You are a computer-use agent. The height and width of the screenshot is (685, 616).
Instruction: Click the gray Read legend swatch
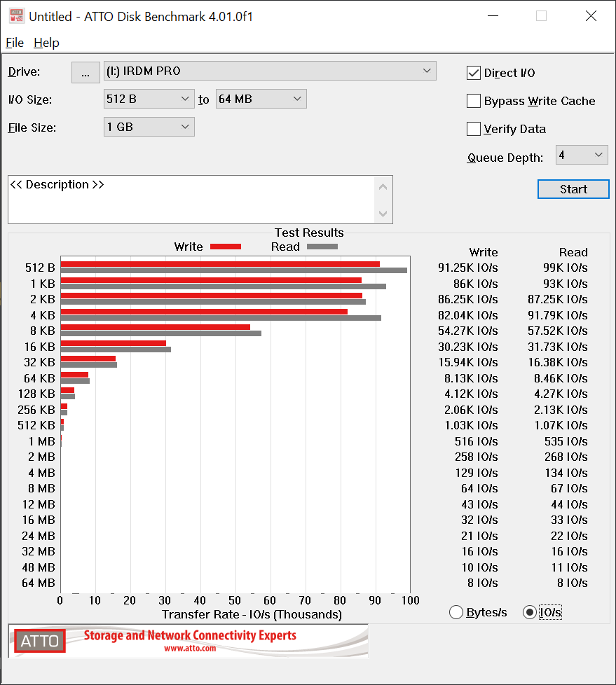click(x=322, y=247)
